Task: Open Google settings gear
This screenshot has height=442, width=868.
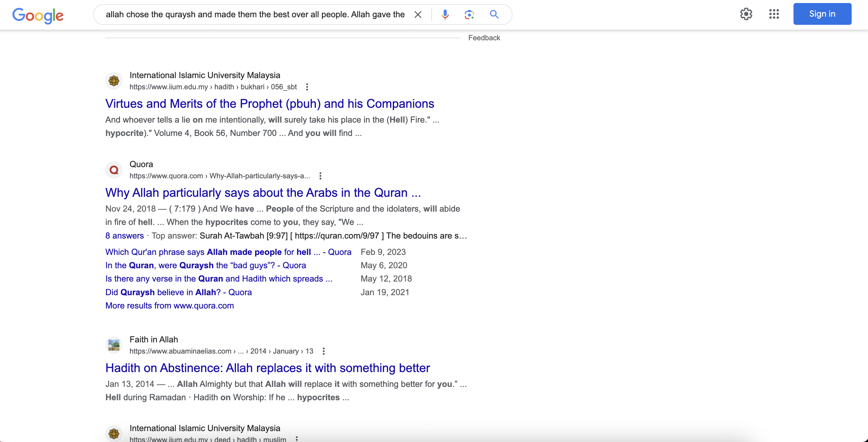Action: (746, 14)
